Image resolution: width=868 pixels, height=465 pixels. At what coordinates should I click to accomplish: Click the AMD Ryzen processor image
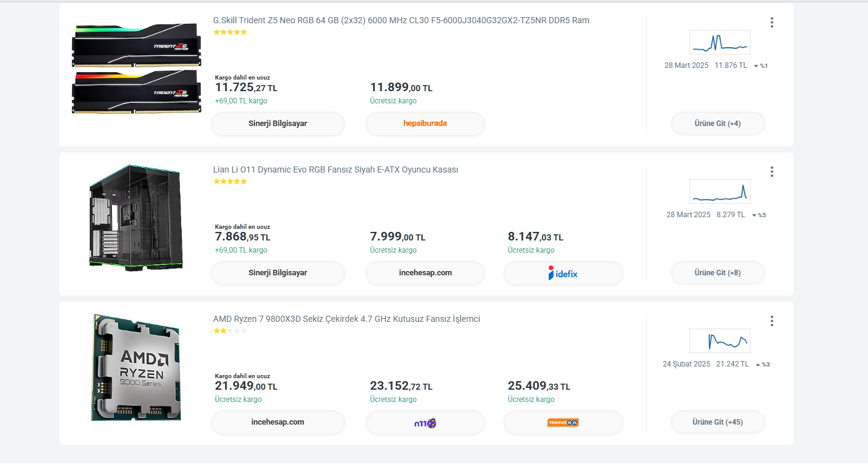click(136, 367)
